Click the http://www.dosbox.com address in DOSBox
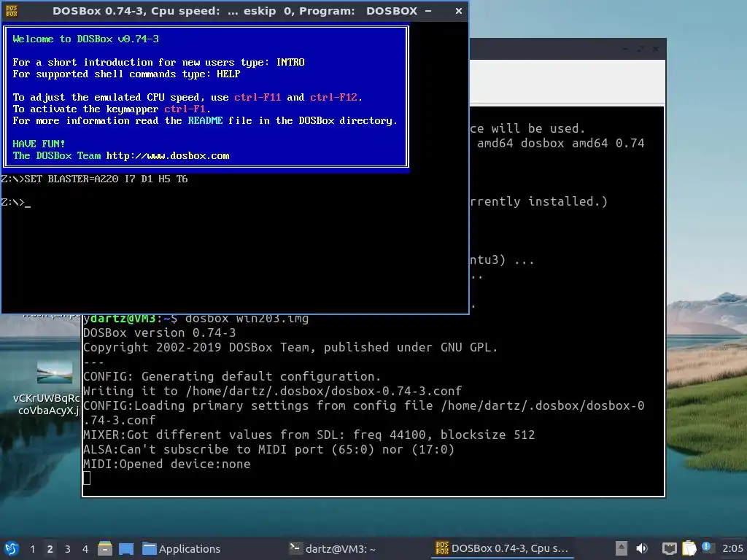This screenshot has height=560, width=747. (168, 156)
